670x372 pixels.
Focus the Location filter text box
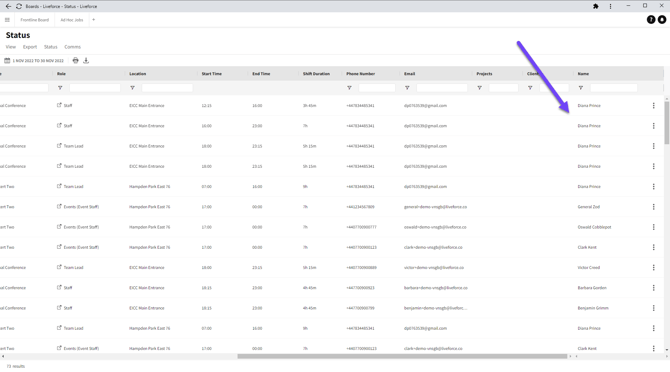pyautogui.click(x=167, y=88)
